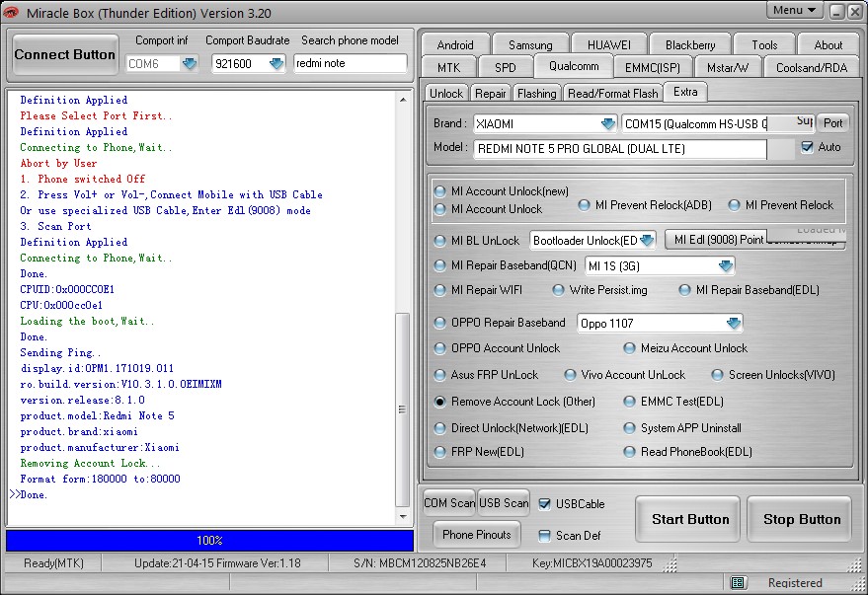Screen dimensions: 868x595
Task: Click the Search phone model input field
Action: coord(350,63)
